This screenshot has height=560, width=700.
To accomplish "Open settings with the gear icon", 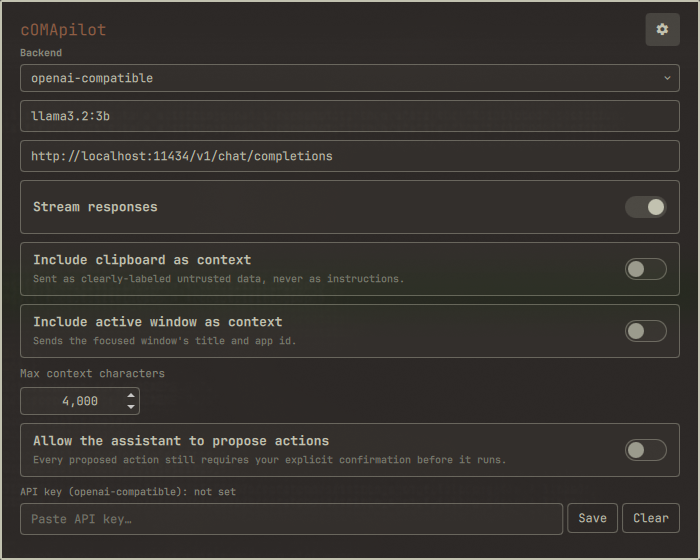I will (x=662, y=29).
